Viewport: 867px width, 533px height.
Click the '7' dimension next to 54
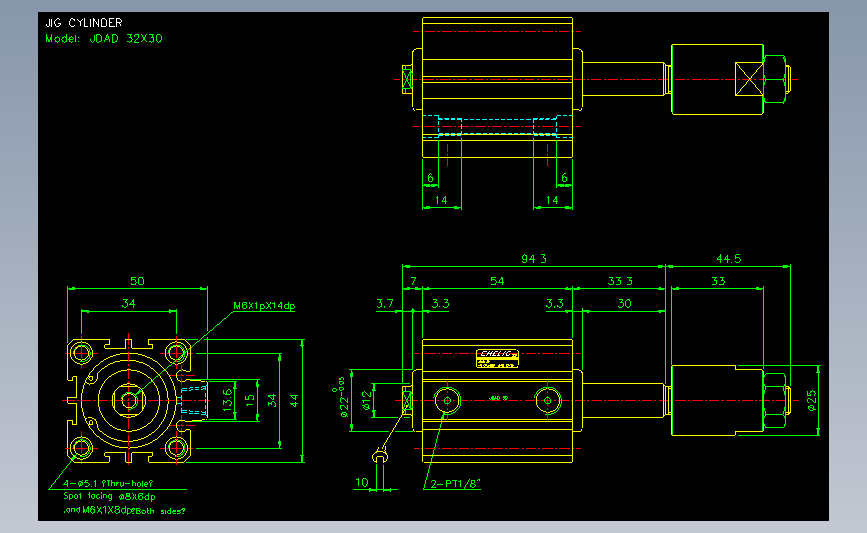(413, 281)
